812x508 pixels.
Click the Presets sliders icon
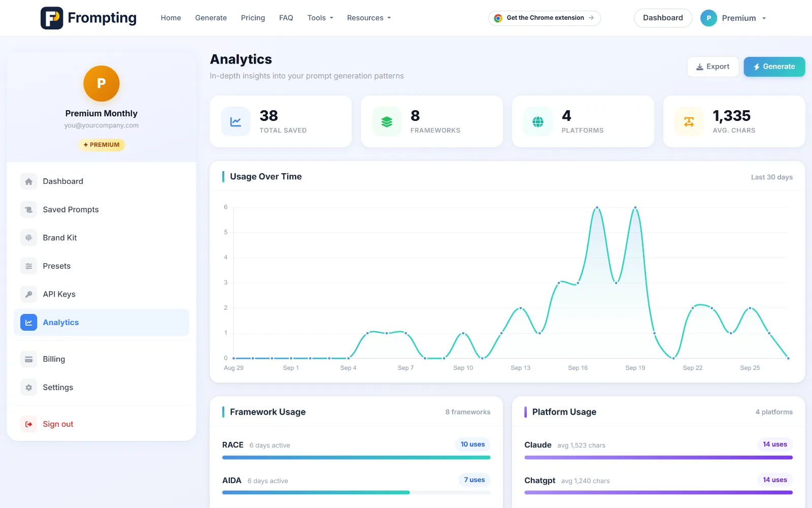[29, 266]
